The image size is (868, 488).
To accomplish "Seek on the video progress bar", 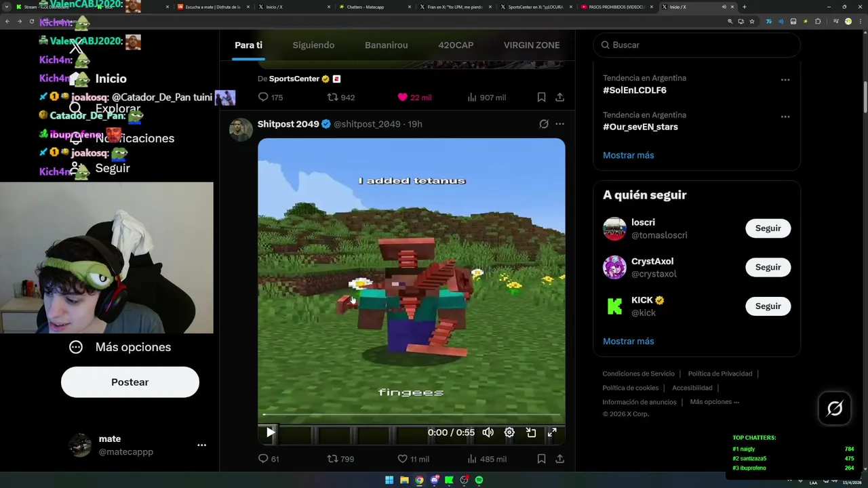I will pyautogui.click(x=411, y=415).
